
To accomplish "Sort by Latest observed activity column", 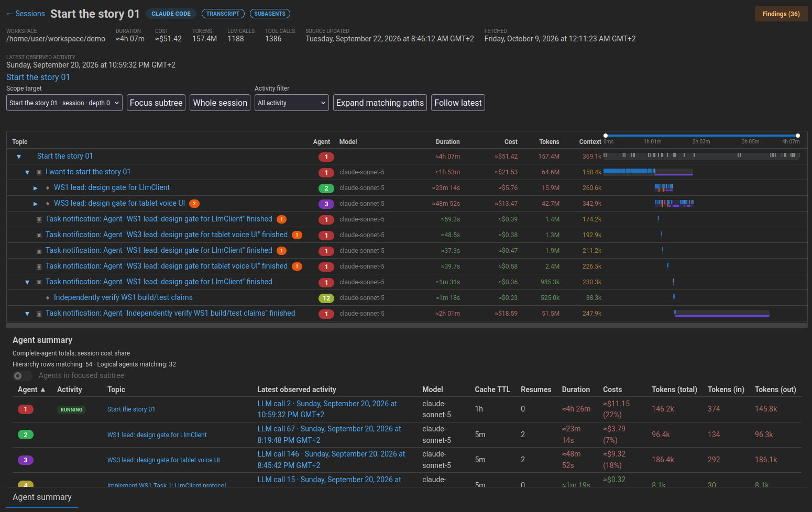I will coord(297,389).
